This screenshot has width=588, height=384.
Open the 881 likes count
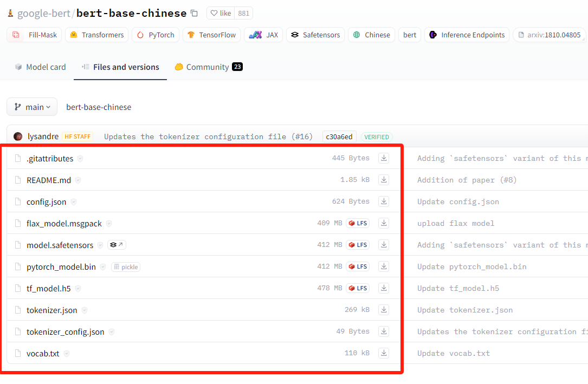(243, 13)
